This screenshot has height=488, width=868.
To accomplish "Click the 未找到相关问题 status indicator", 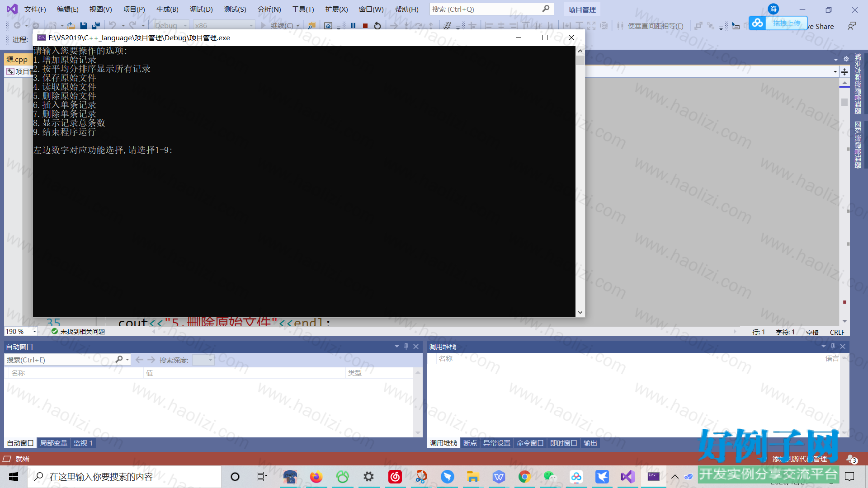I will point(78,332).
